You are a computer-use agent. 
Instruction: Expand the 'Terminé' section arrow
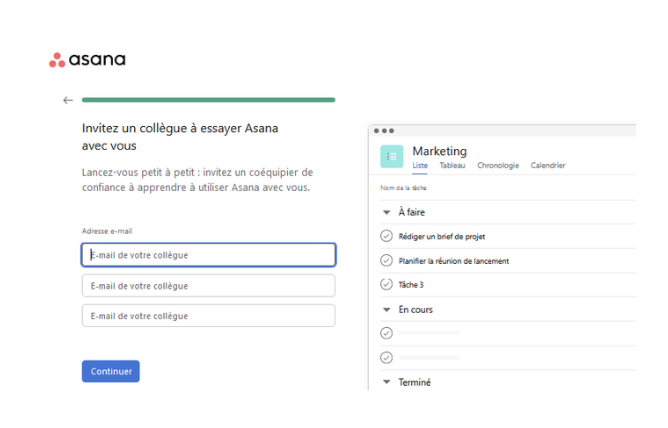click(387, 381)
